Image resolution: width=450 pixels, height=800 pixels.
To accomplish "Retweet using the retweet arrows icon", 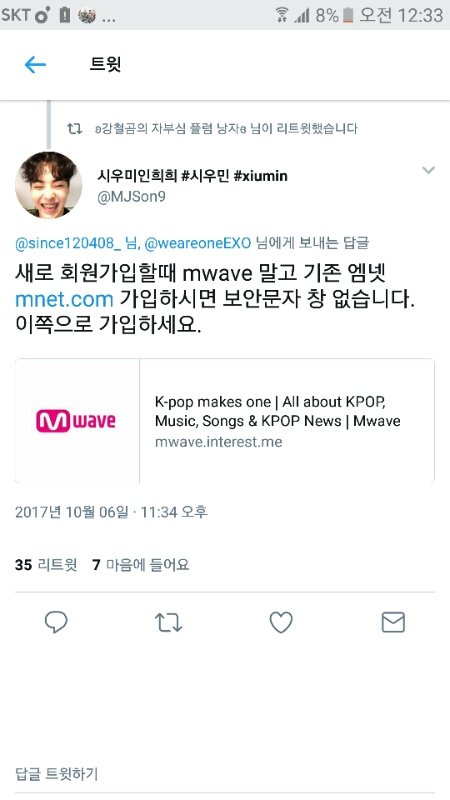I will point(168,622).
